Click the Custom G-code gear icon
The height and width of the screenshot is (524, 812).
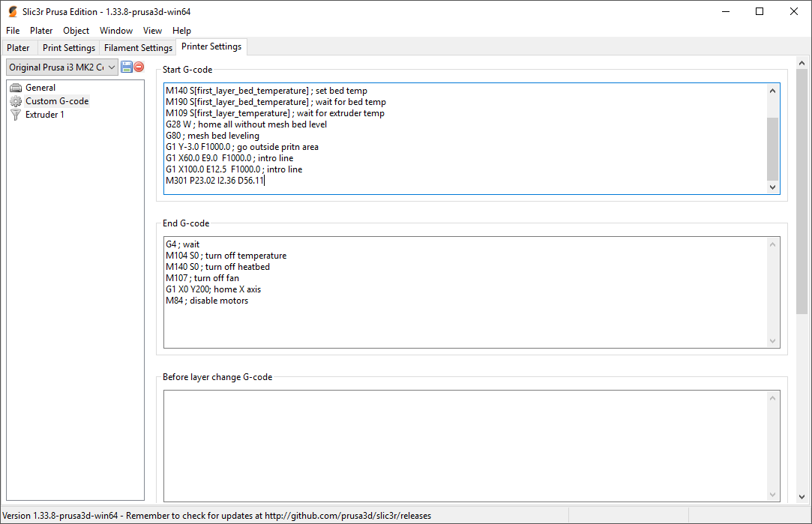tap(16, 101)
